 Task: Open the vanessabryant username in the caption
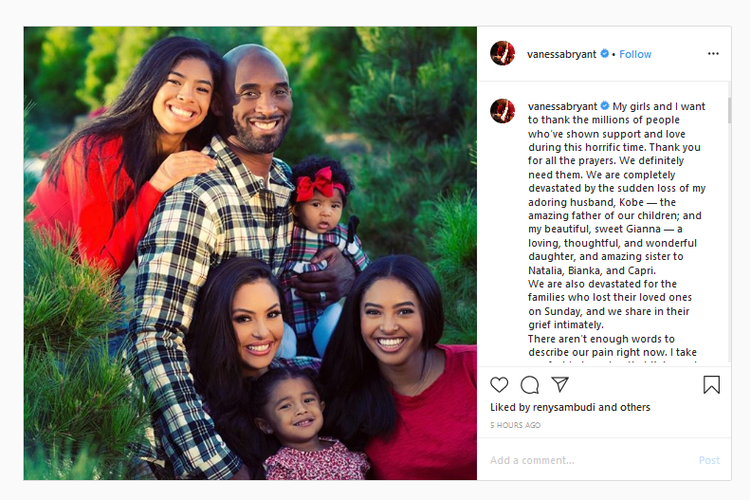click(x=562, y=106)
